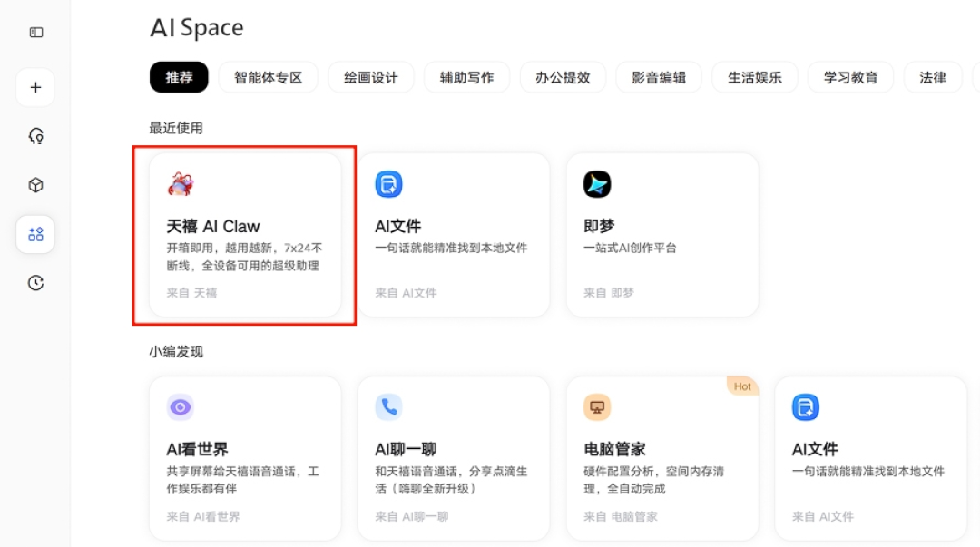This screenshot has height=547, width=980.
Task: Open AI文件 card title under 最近使用
Action: click(398, 226)
